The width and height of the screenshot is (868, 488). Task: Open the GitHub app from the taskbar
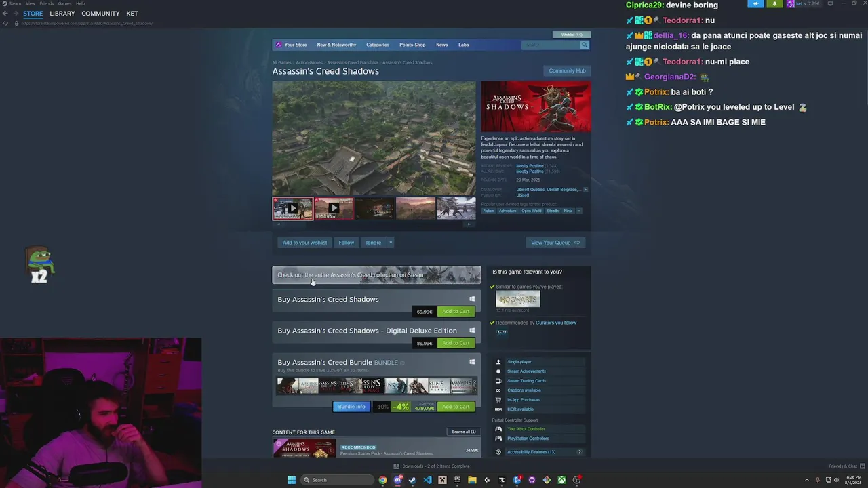click(532, 480)
